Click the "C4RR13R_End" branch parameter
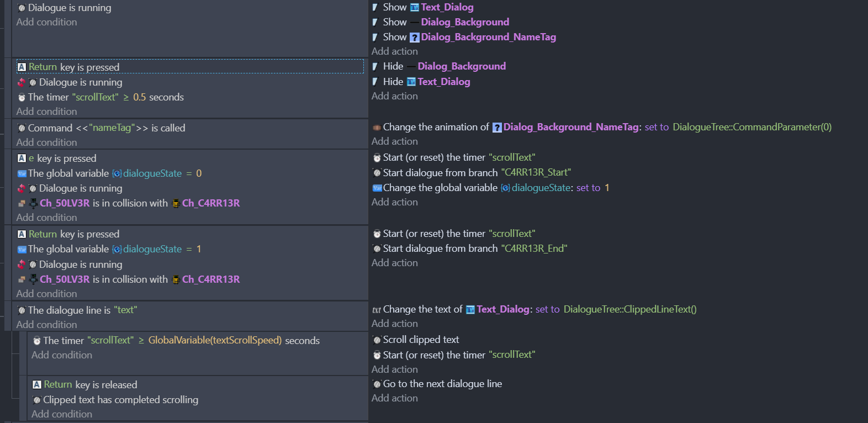Image resolution: width=868 pixels, height=423 pixels. tap(534, 249)
